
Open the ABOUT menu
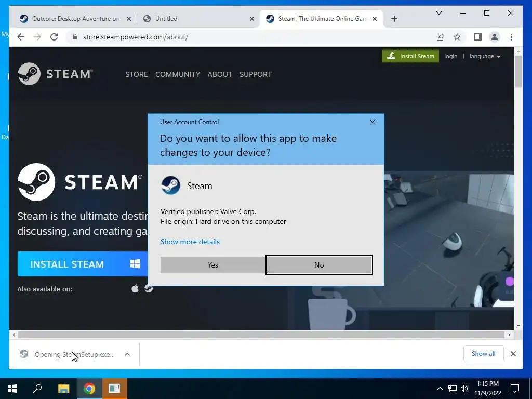click(x=220, y=74)
